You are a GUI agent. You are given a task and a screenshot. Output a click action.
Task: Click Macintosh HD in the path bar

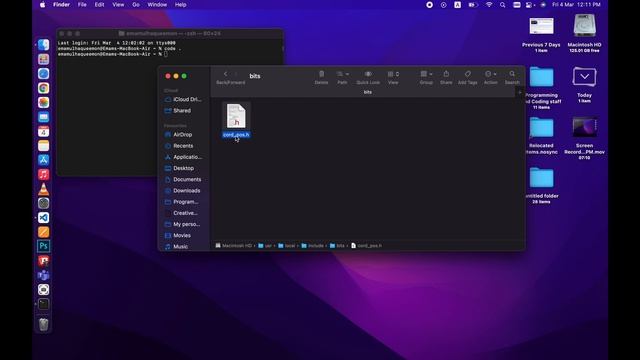tap(234, 246)
